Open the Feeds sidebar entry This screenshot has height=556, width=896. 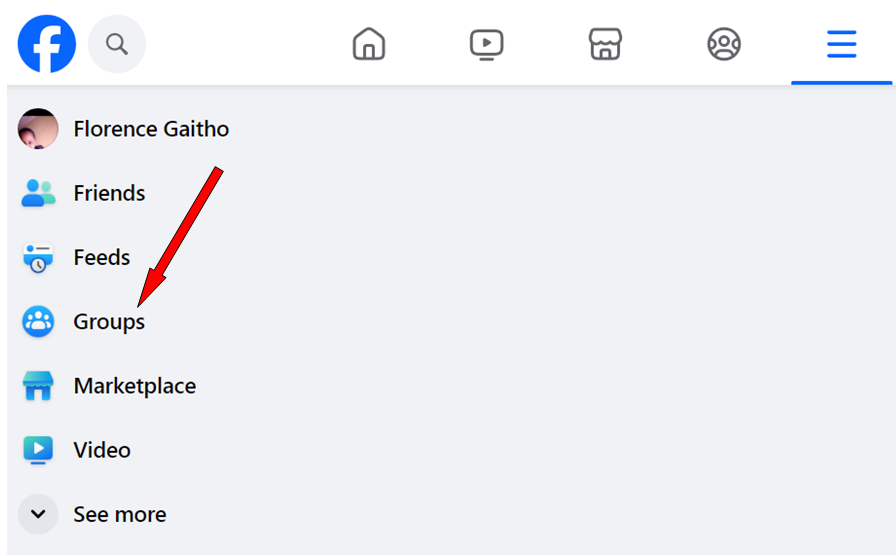tap(102, 258)
